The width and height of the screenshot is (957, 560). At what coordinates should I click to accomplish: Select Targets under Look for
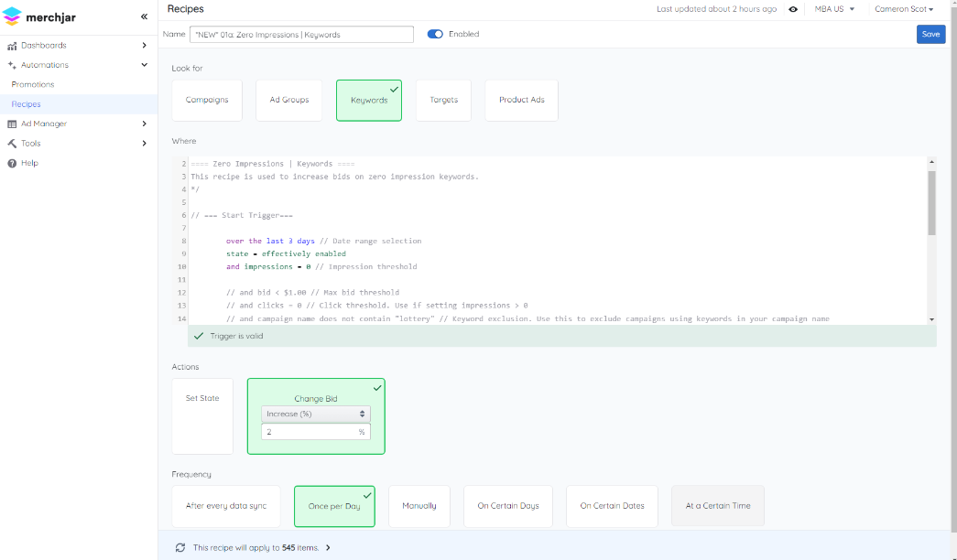click(x=444, y=100)
